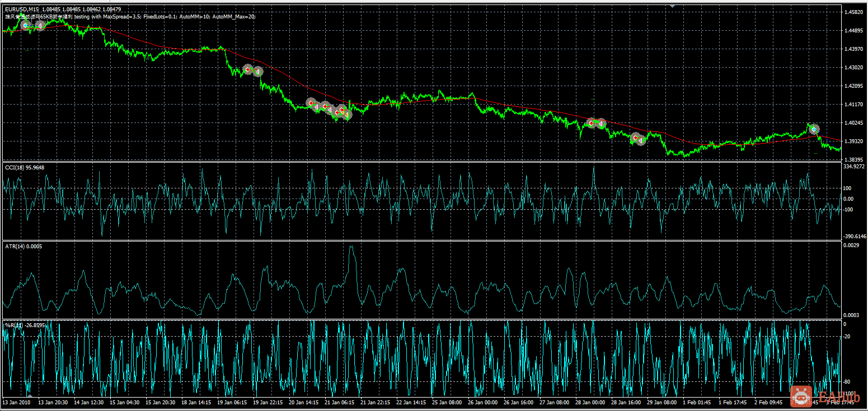Viewport: 868px width, 411px height.
Task: Click time label 22 Jan 14:15
Action: click(411, 402)
